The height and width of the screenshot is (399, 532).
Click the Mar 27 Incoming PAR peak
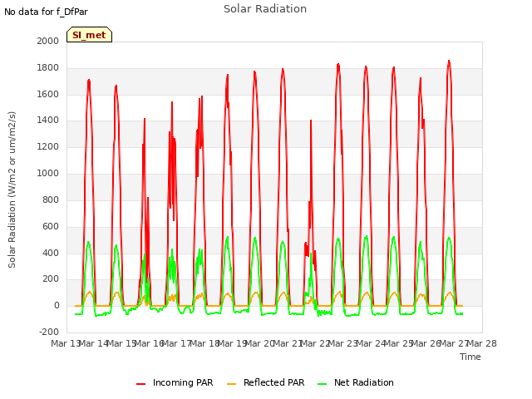click(449, 62)
